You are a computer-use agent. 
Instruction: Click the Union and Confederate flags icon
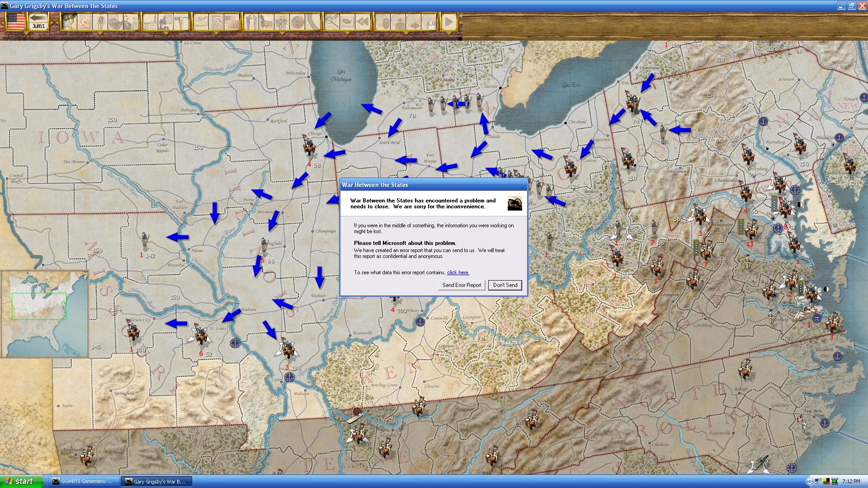231,21
